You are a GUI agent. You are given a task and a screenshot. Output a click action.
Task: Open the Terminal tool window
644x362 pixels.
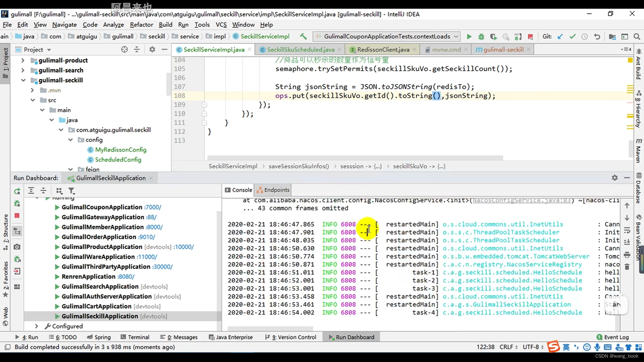[x=135, y=337]
